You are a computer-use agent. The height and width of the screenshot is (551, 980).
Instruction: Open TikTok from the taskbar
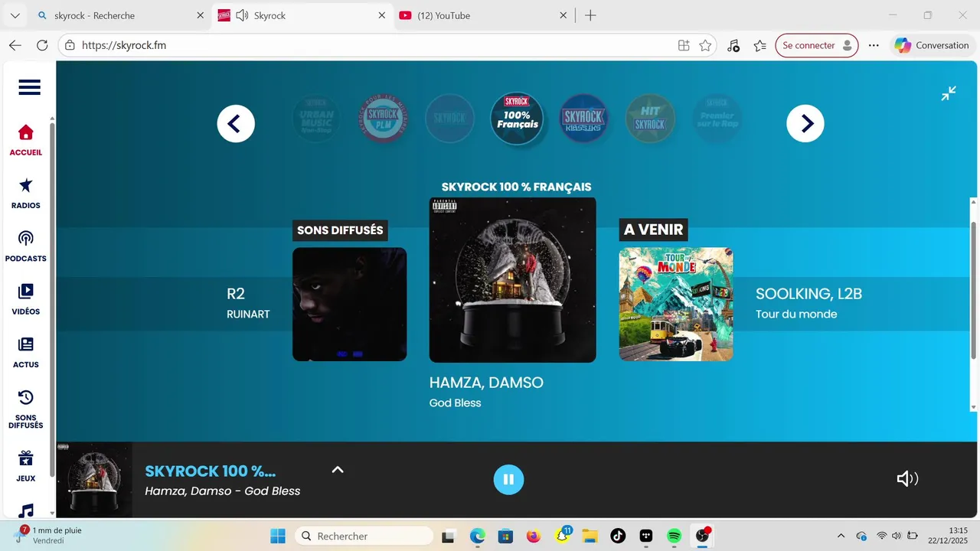618,536
